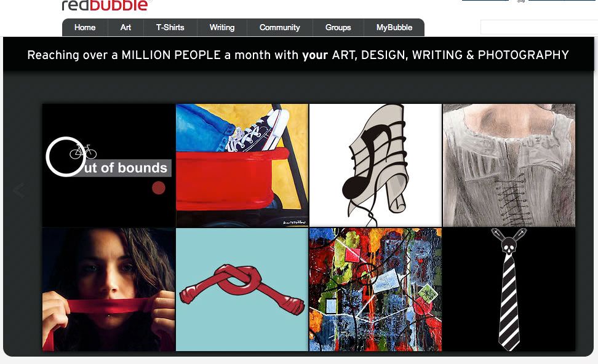
Task: Click the search input field
Action: [x=539, y=27]
